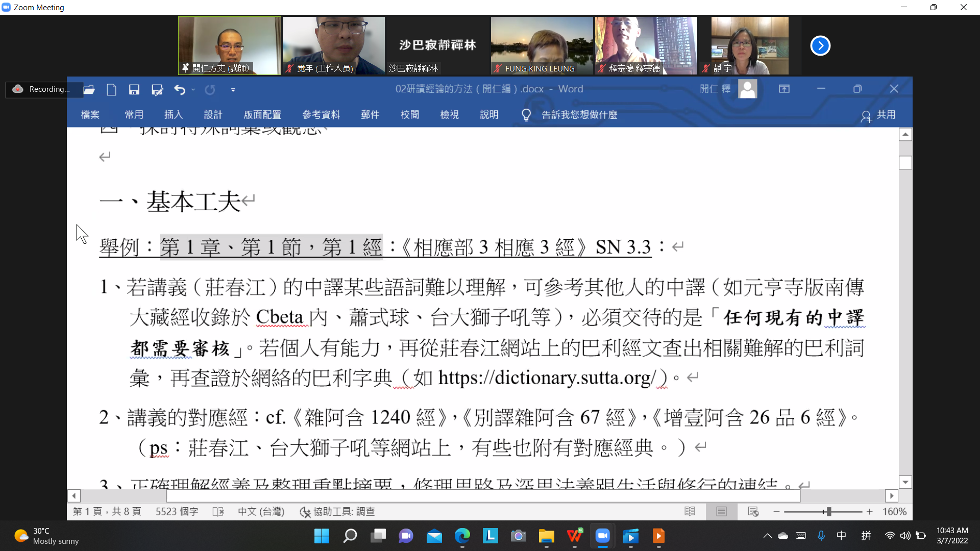Switch to Print Layout view

(721, 512)
